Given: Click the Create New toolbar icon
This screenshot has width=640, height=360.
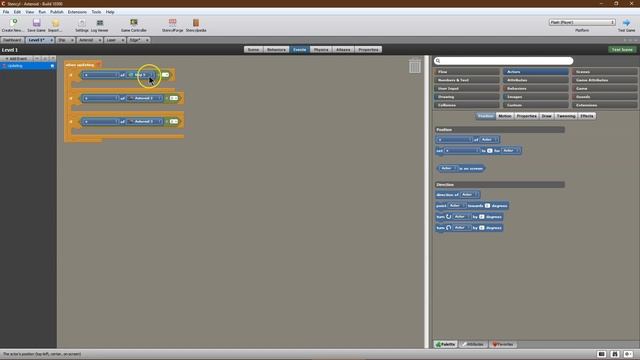Looking at the screenshot, I should 13,23.
